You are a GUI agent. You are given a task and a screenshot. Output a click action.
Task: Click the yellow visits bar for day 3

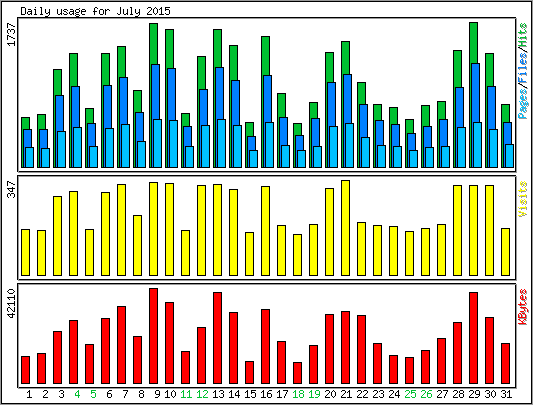(x=57, y=236)
